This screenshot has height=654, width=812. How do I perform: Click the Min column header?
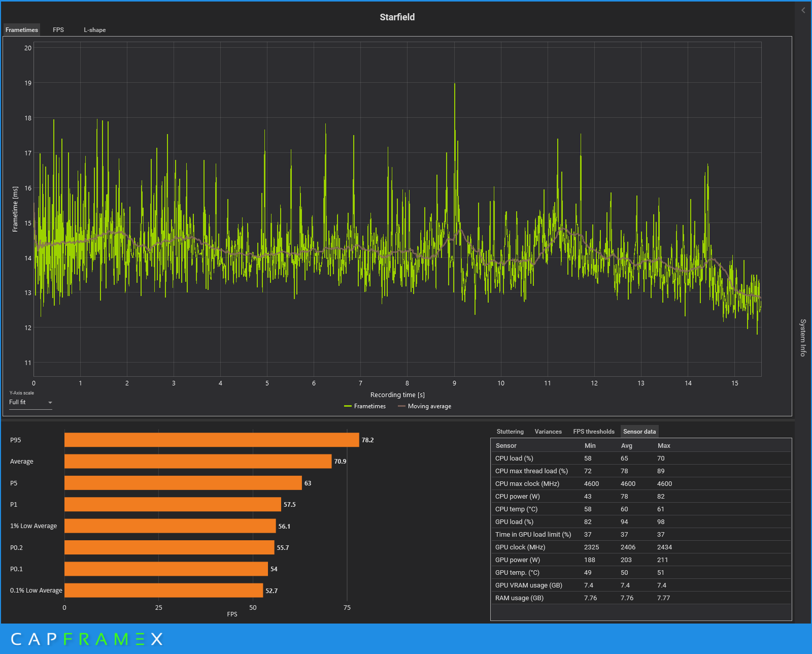pyautogui.click(x=590, y=446)
